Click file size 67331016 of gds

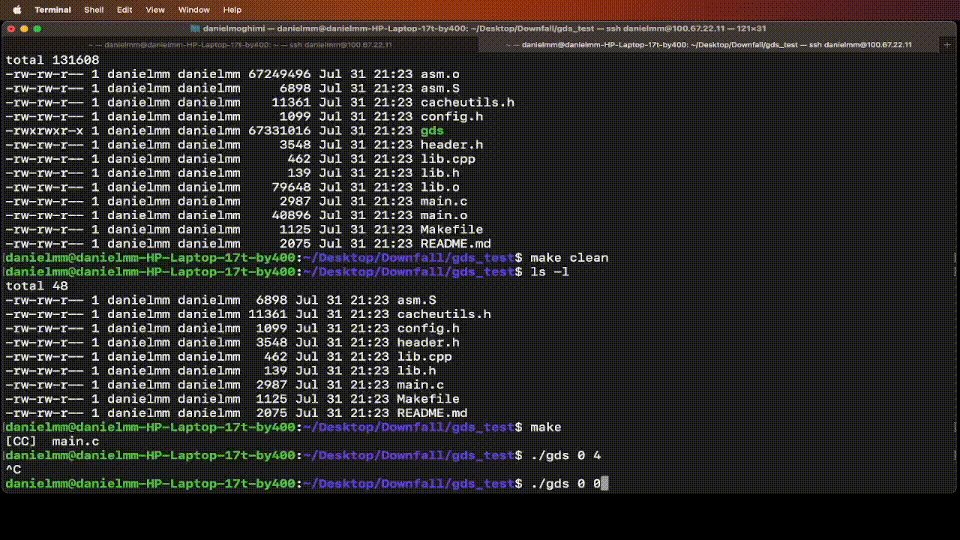coord(279,130)
